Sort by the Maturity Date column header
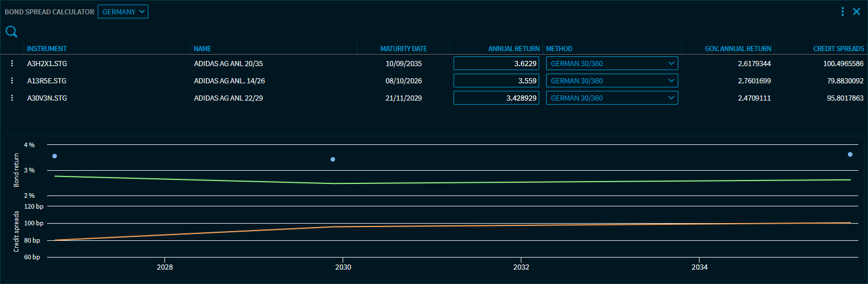Screen dimensions: 868x284 [x=404, y=49]
